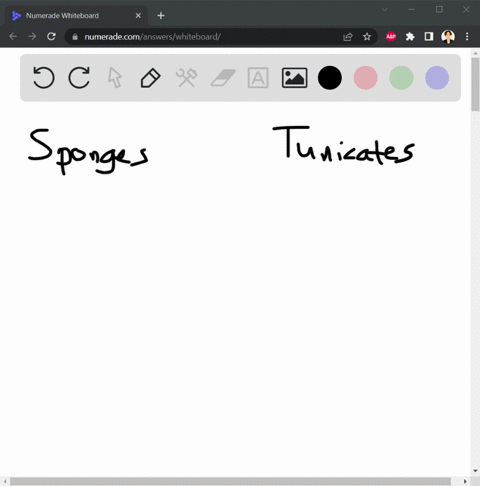Switch to the Numerade Whiteboard tab
Image resolution: width=480 pixels, height=486 pixels.
pos(76,16)
